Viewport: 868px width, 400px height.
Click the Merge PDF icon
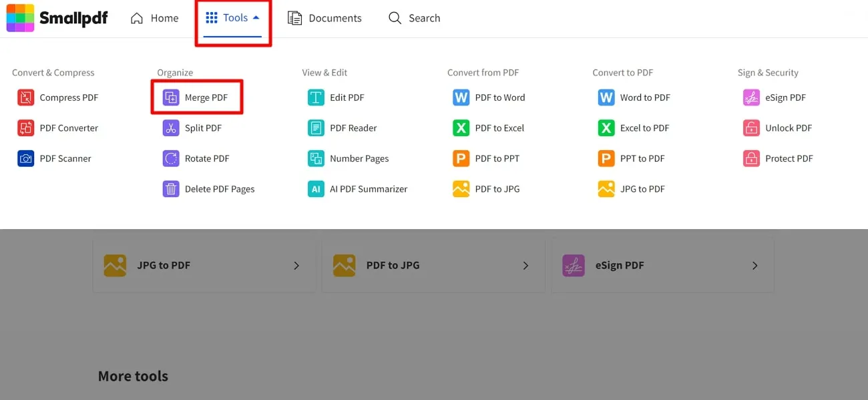pyautogui.click(x=171, y=97)
